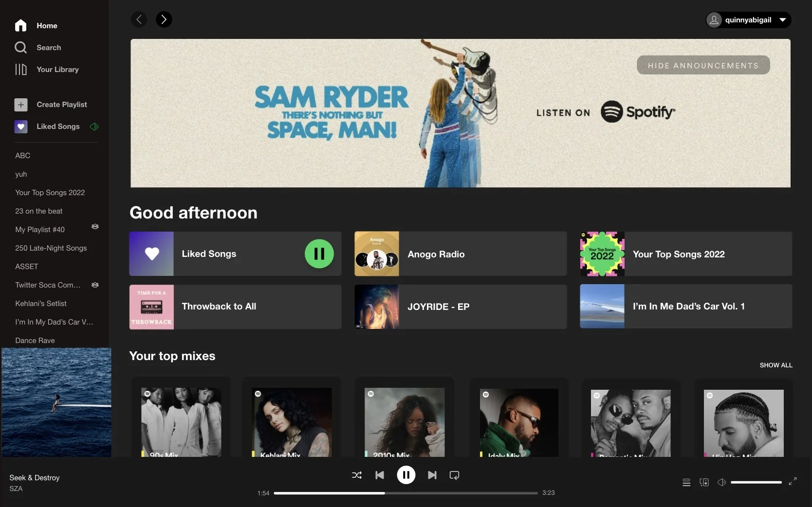Click the user avatar icon

coord(714,20)
